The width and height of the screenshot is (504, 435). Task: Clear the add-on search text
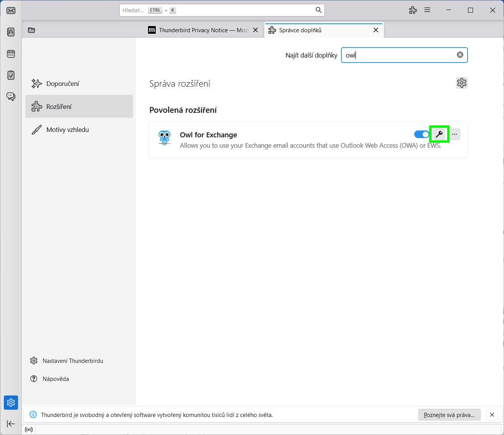[460, 55]
